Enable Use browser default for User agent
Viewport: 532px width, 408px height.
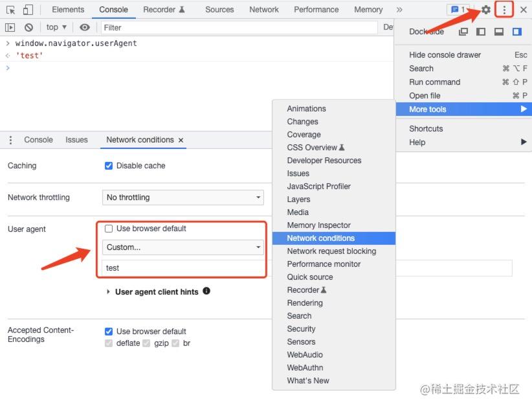pyautogui.click(x=108, y=228)
